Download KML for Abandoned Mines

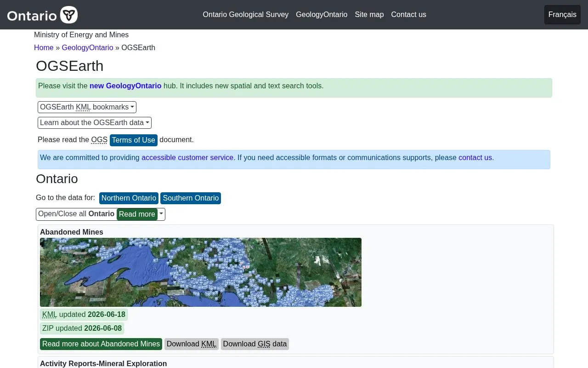pos(192,344)
